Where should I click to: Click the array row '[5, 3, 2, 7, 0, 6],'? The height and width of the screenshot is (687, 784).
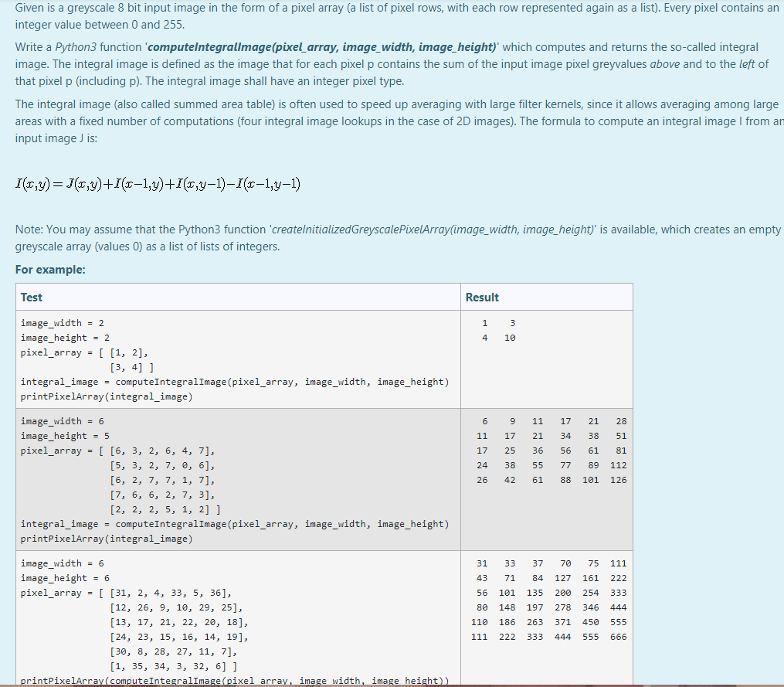click(162, 465)
